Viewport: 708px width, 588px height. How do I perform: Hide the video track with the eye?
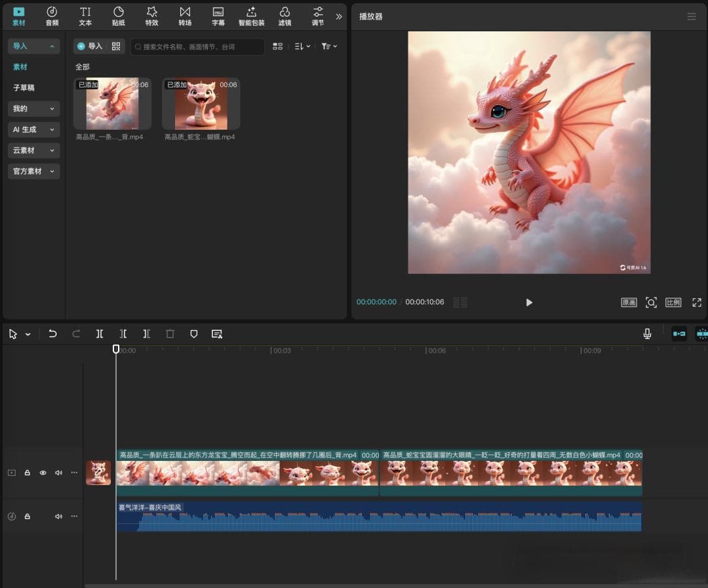pos(43,473)
